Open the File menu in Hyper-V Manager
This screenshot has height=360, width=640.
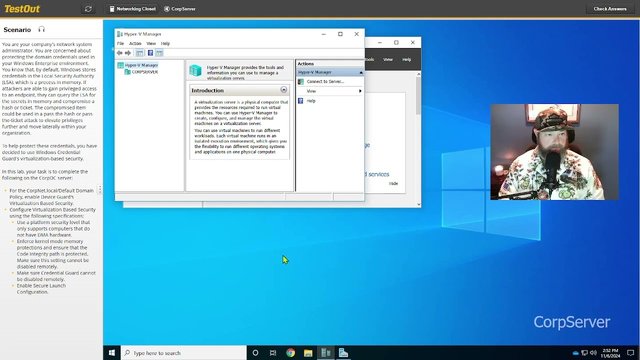(120, 44)
